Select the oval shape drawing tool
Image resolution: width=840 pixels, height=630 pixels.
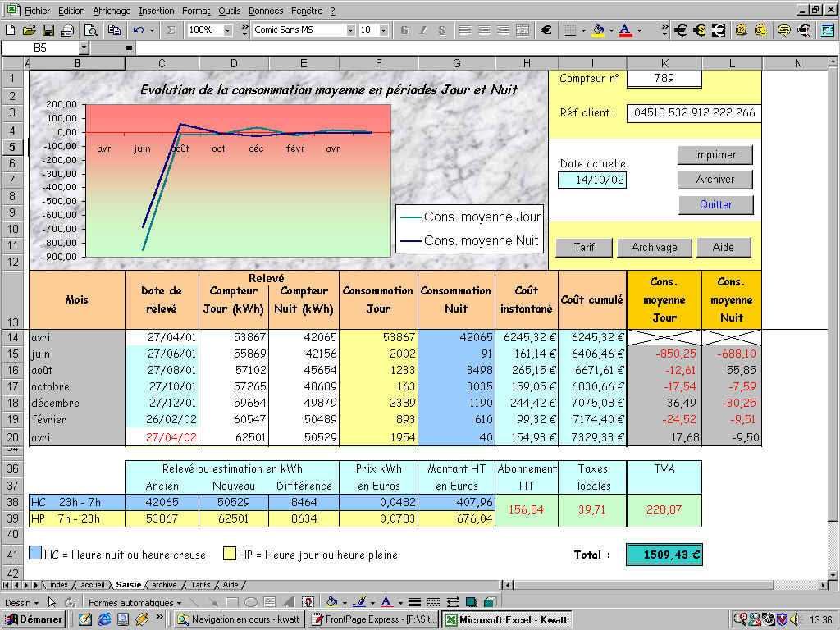coord(251,602)
